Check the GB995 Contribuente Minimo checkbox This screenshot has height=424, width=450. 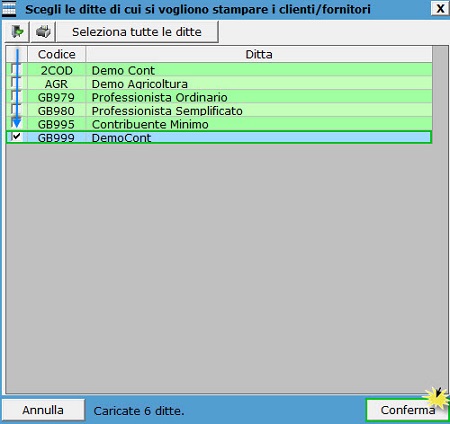[16, 123]
